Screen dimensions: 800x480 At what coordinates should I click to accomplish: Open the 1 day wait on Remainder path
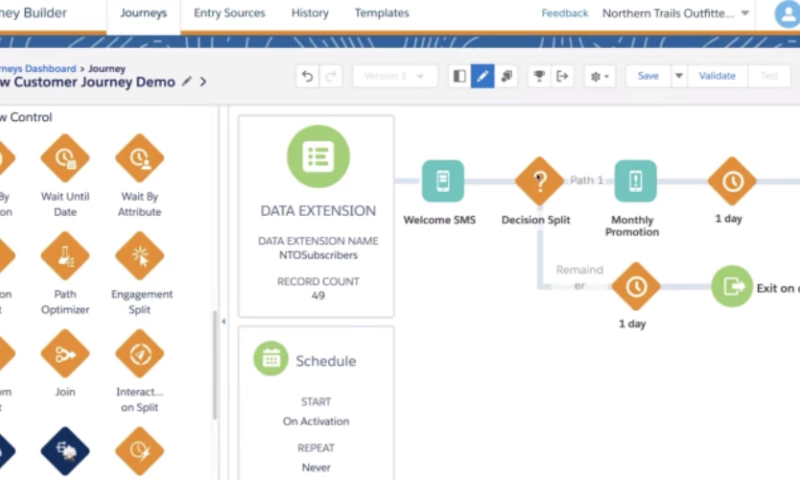(636, 287)
